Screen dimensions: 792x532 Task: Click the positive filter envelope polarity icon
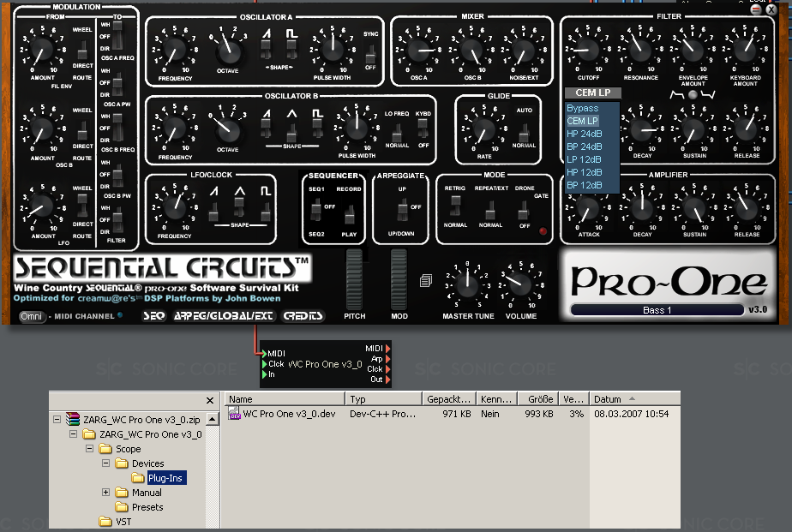(x=676, y=94)
